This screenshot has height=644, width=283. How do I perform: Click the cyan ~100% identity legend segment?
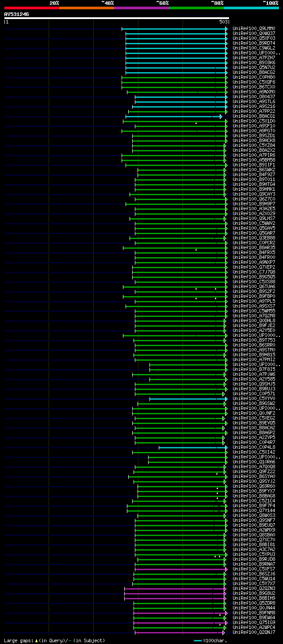pyautogui.click(x=251, y=8)
